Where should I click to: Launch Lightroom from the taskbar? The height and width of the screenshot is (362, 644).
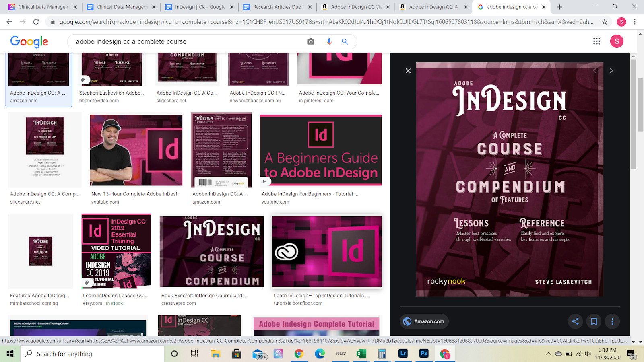click(x=403, y=354)
